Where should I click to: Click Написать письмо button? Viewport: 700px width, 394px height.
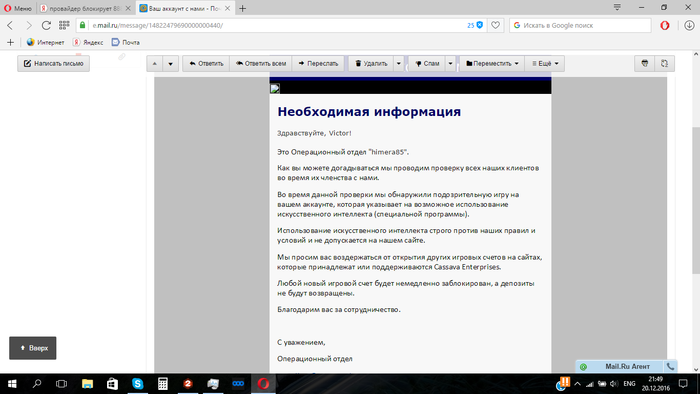pyautogui.click(x=54, y=63)
